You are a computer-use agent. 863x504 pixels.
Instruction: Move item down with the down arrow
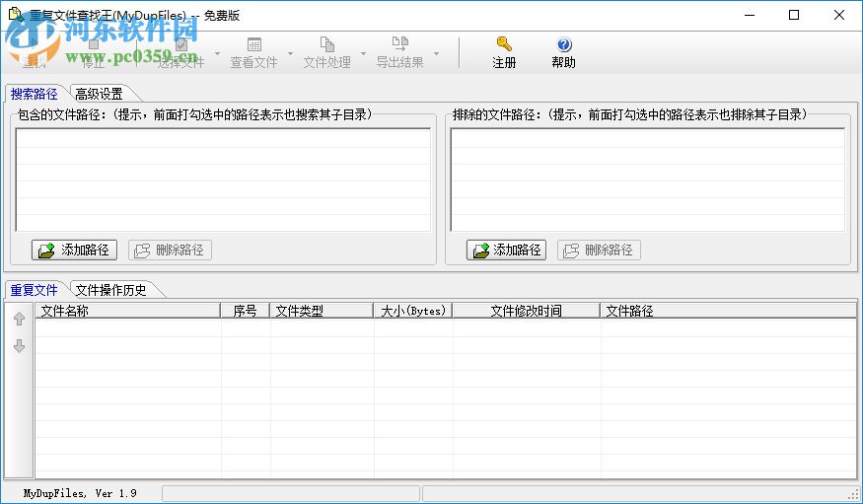pos(20,346)
